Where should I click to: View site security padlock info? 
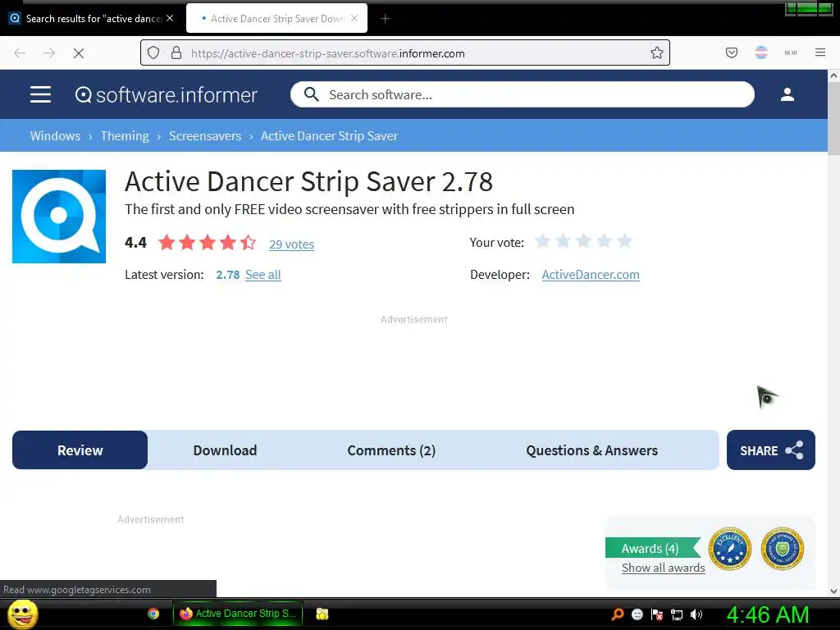[176, 53]
